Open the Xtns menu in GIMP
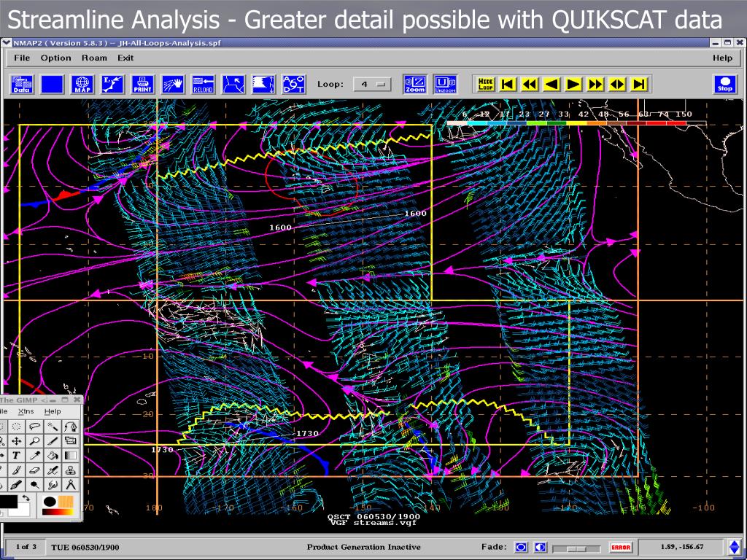This screenshot has width=747, height=560. point(26,411)
